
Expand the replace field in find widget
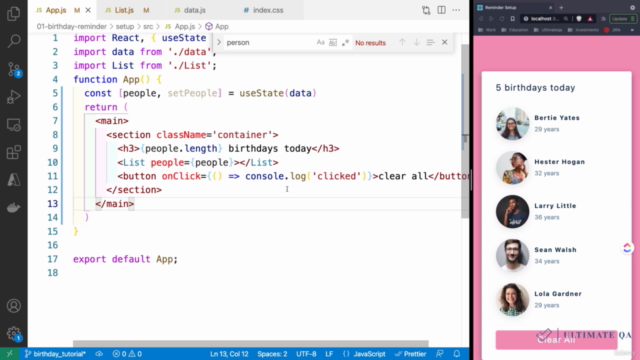(x=219, y=42)
